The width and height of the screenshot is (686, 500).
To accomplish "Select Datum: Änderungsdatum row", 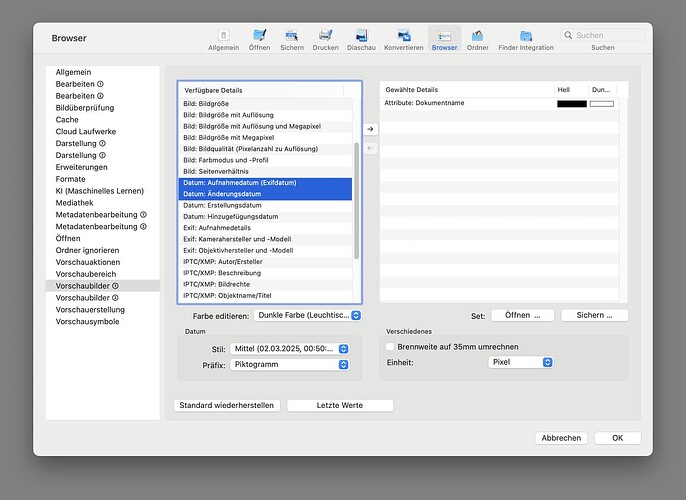I will (x=265, y=194).
